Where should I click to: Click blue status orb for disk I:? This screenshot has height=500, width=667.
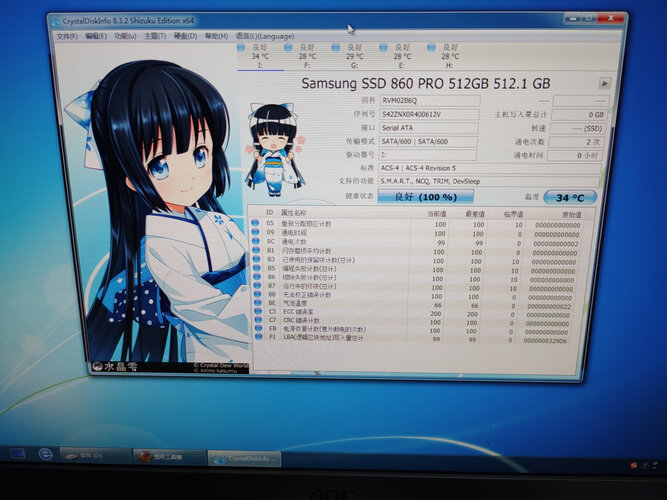point(241,47)
